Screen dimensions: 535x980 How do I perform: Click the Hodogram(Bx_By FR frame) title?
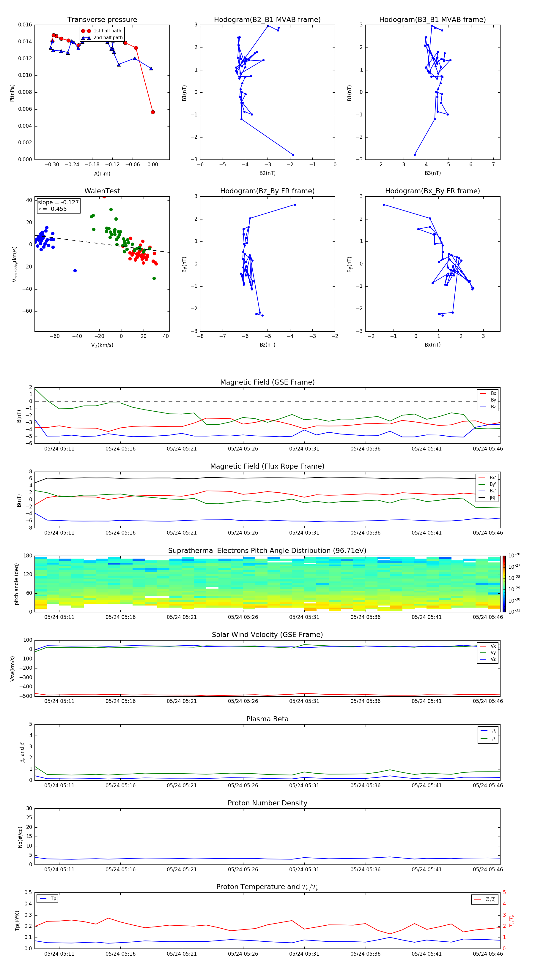(432, 191)
